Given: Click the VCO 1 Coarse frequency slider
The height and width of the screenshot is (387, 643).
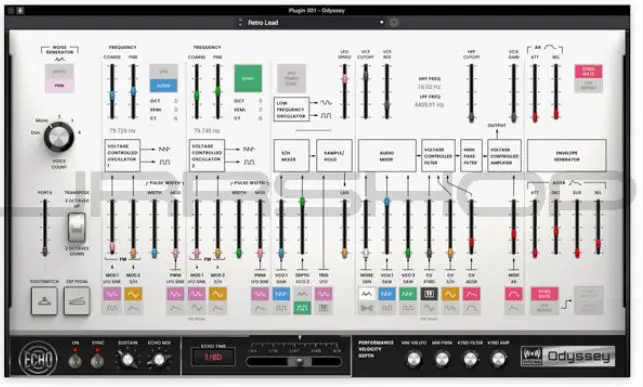Looking at the screenshot, I should coord(112,91).
